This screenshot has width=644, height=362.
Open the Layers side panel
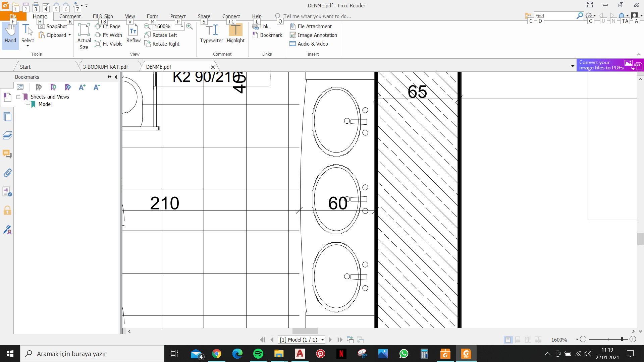7,135
